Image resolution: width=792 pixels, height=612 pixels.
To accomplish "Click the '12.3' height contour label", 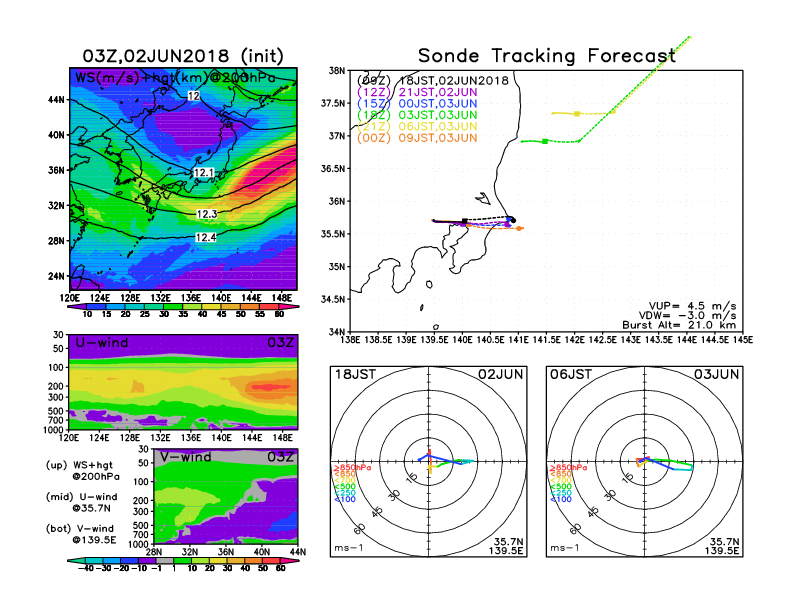I will pos(207,214).
